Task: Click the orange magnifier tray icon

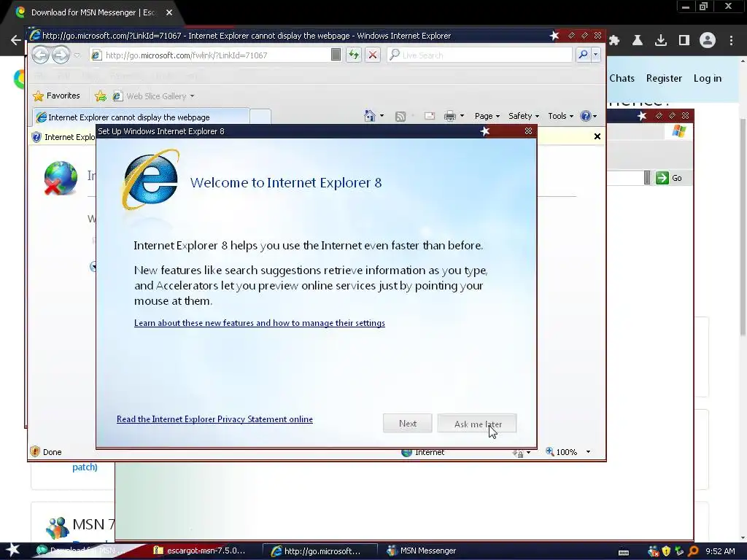Action: click(693, 551)
